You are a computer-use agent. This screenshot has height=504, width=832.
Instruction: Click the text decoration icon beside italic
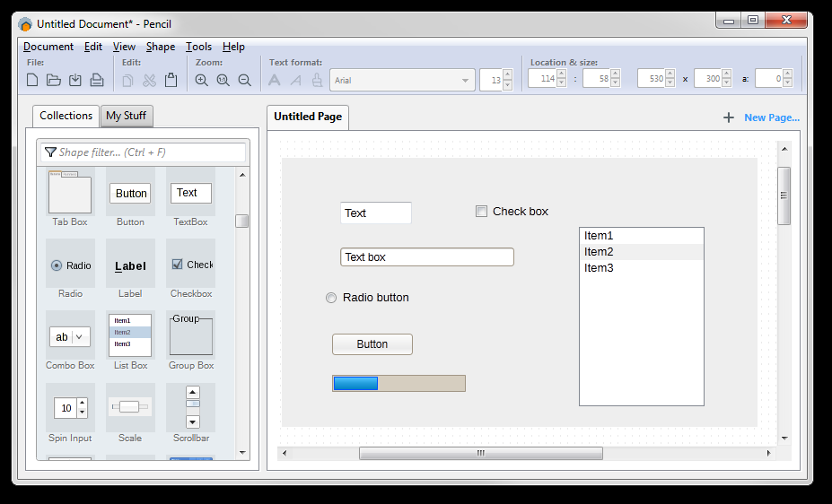coord(318,80)
